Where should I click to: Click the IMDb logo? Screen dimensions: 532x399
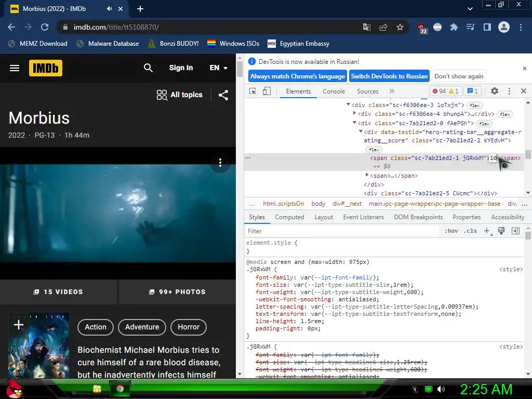pyautogui.click(x=46, y=68)
